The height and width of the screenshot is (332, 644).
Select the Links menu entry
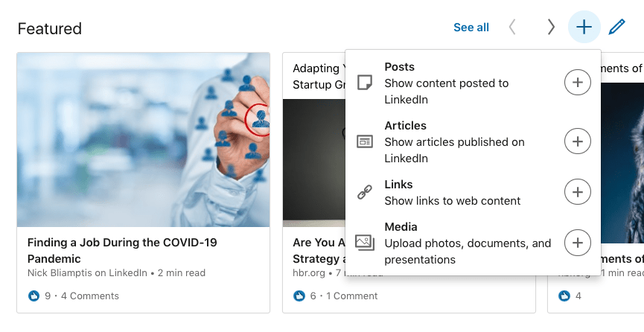(x=452, y=192)
